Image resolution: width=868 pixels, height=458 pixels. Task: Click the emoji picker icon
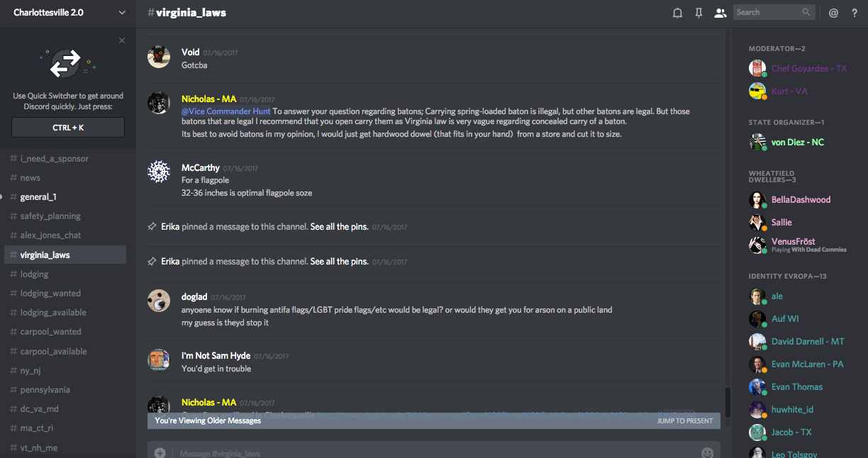coord(707,452)
